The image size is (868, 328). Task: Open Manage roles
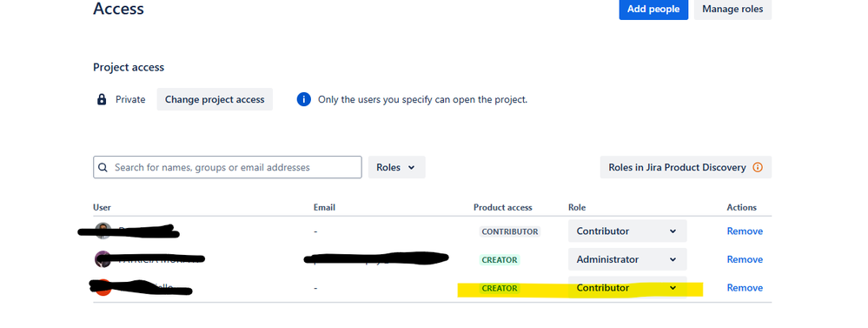click(732, 9)
